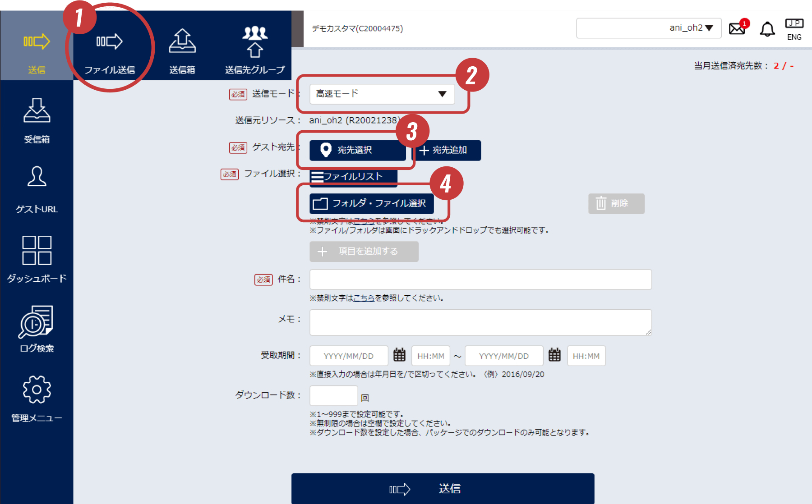Viewport: 812px width, 504px height.
Task: Focus the メモ text area
Action: click(x=480, y=322)
